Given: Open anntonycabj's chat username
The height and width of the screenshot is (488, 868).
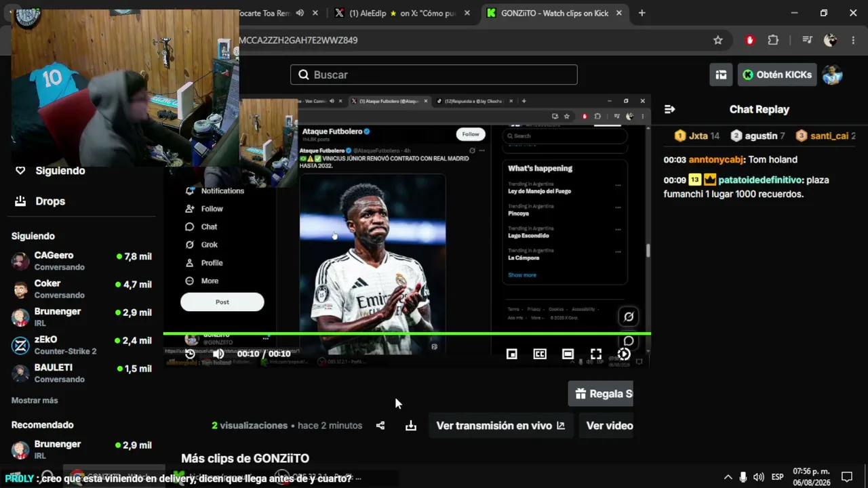Looking at the screenshot, I should (x=715, y=160).
